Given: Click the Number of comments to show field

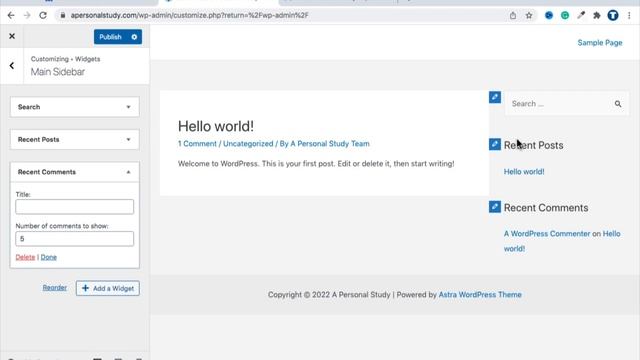Looking at the screenshot, I should 75,239.
